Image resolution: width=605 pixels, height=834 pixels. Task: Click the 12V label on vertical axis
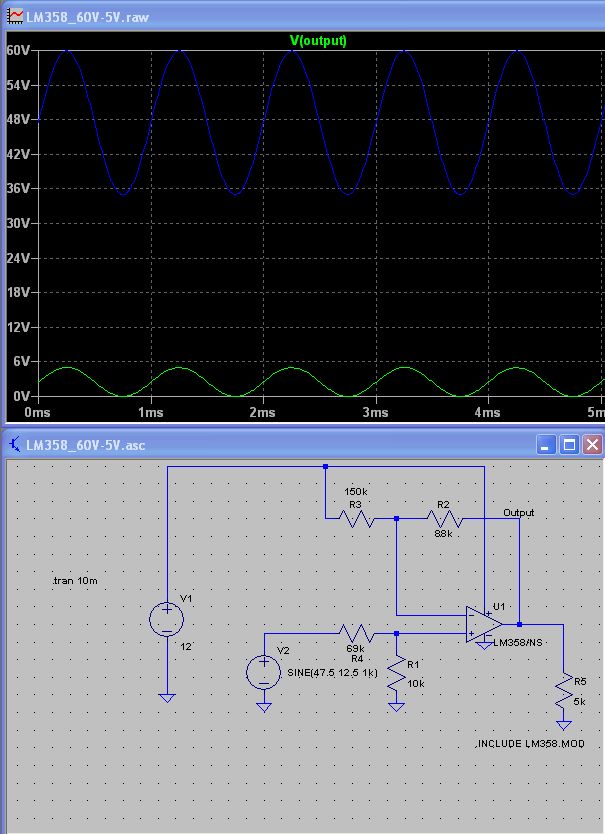pos(18,327)
